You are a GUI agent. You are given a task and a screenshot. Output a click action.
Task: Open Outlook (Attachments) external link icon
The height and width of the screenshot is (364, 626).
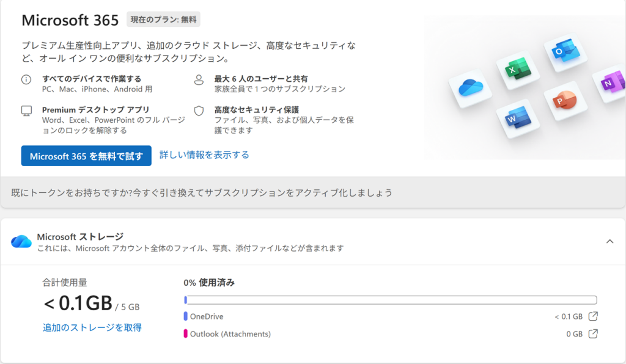pos(593,333)
